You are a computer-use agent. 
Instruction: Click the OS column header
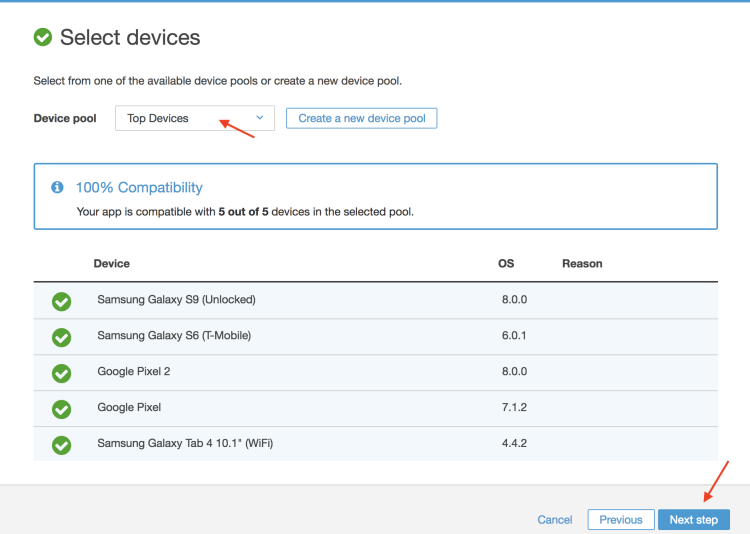pyautogui.click(x=506, y=264)
